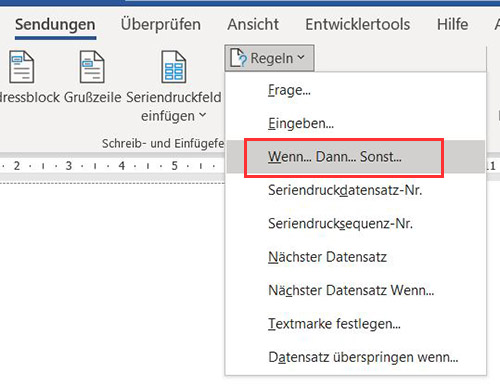Screen dimensions: 500x386
Task: Click the ruler mark number 4
Action: point(122,166)
